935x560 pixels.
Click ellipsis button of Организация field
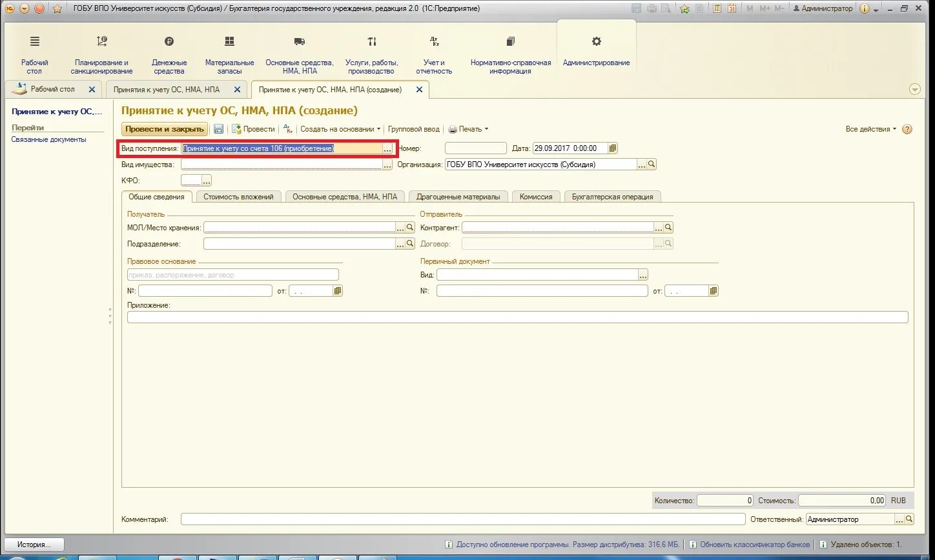642,165
